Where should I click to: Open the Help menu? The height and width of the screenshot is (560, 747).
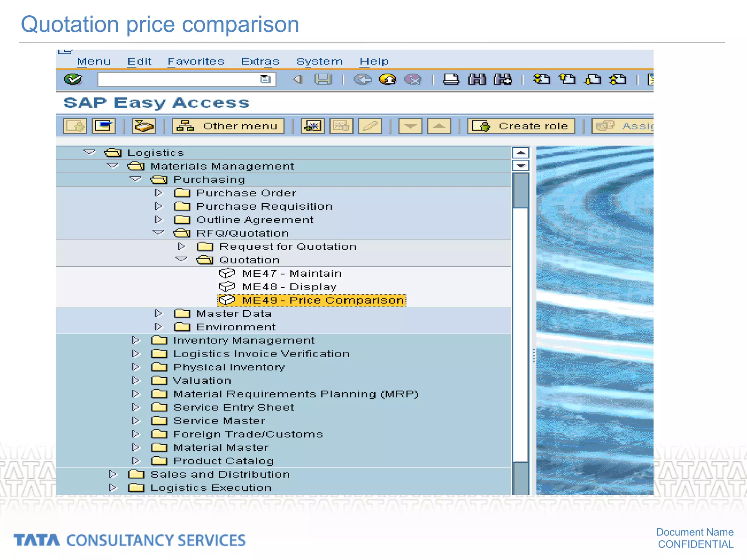[x=374, y=61]
